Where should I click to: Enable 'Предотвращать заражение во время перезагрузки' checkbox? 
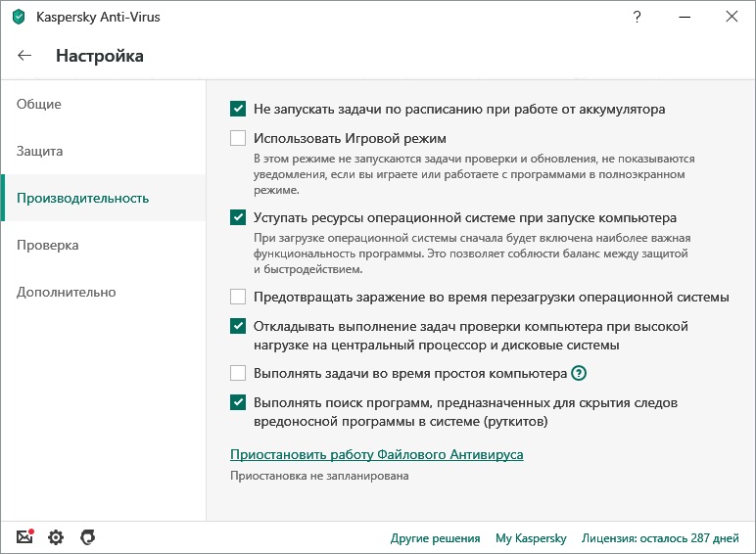tap(238, 297)
